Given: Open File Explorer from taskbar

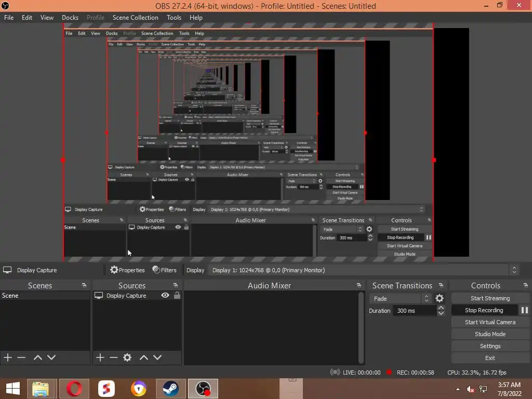Looking at the screenshot, I should pyautogui.click(x=41, y=389).
